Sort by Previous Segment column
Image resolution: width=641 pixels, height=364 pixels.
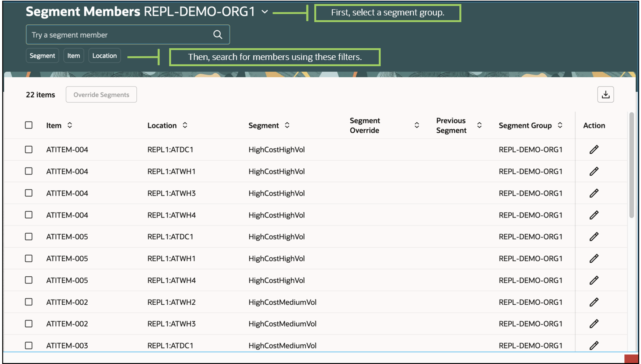click(479, 125)
